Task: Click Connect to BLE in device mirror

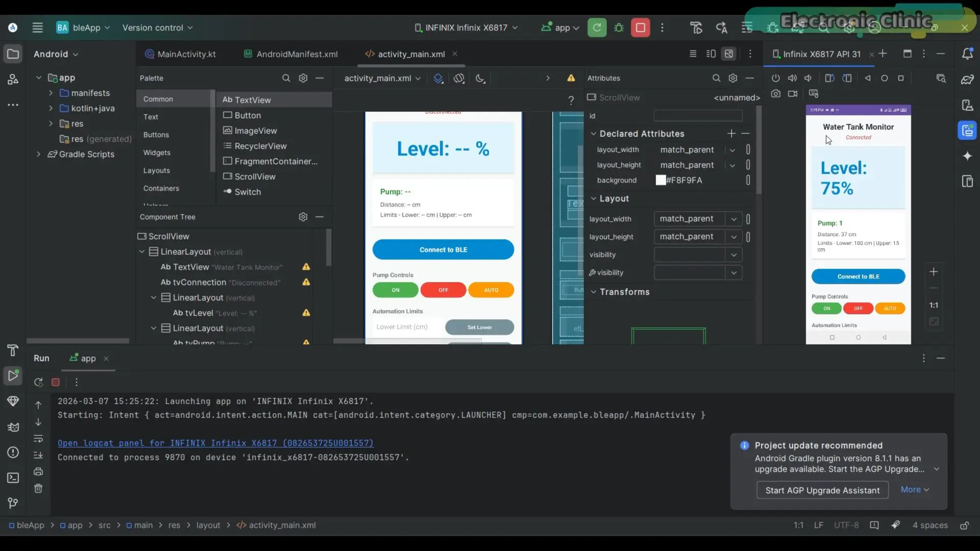Action: pos(858,277)
